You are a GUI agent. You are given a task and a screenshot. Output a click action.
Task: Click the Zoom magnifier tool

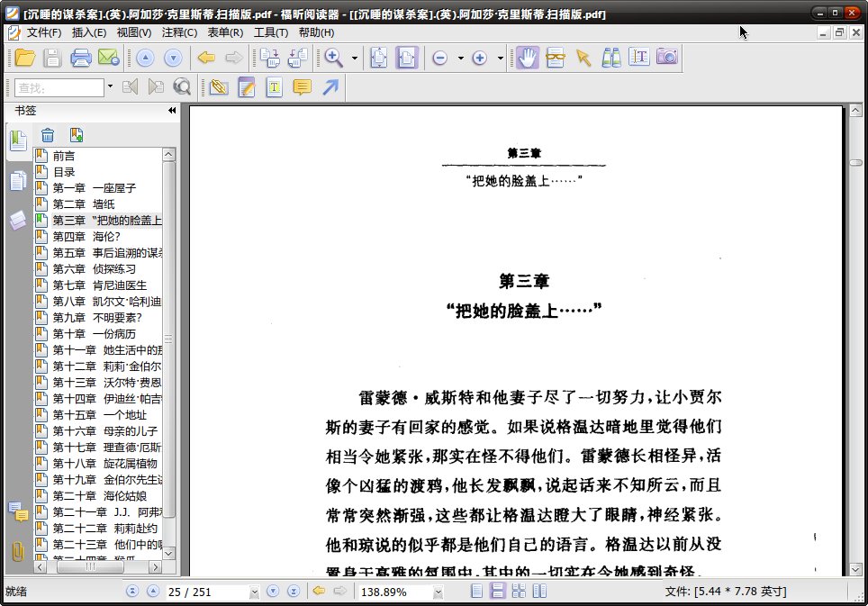coord(334,58)
